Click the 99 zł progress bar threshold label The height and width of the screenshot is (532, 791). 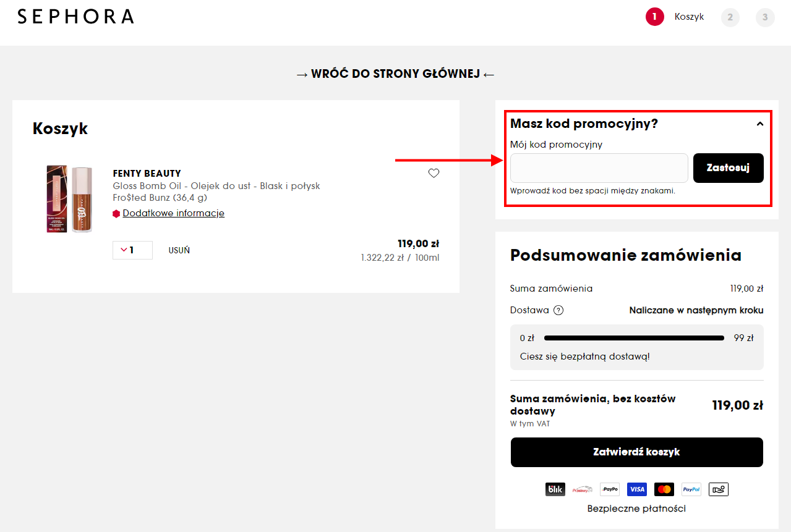tap(744, 339)
